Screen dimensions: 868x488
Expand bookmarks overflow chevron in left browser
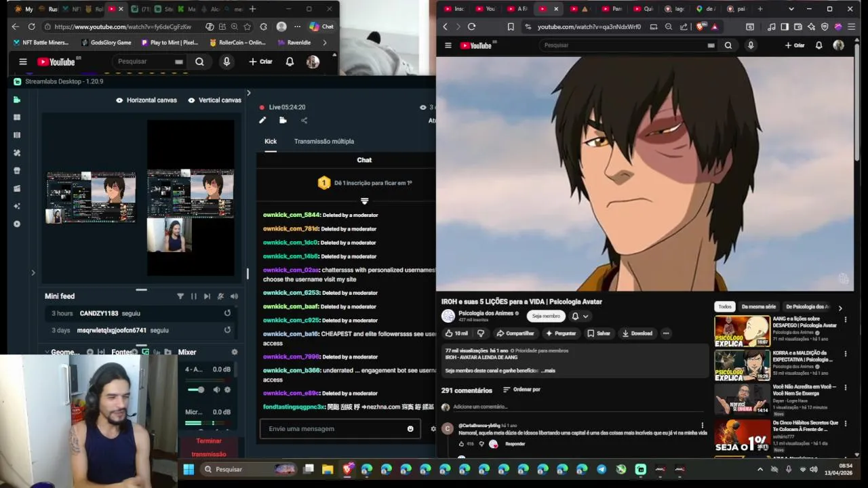[325, 42]
